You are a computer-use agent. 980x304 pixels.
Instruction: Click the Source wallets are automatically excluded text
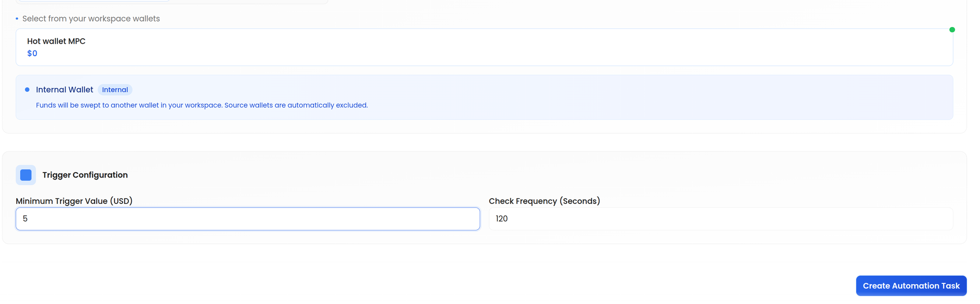[296, 105]
